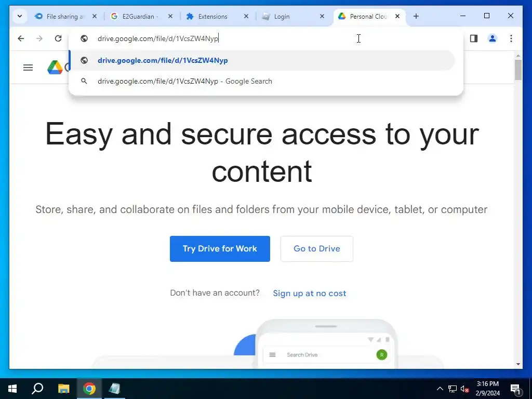Show hidden system tray icons
This screenshot has height=399, width=532.
[440, 389]
